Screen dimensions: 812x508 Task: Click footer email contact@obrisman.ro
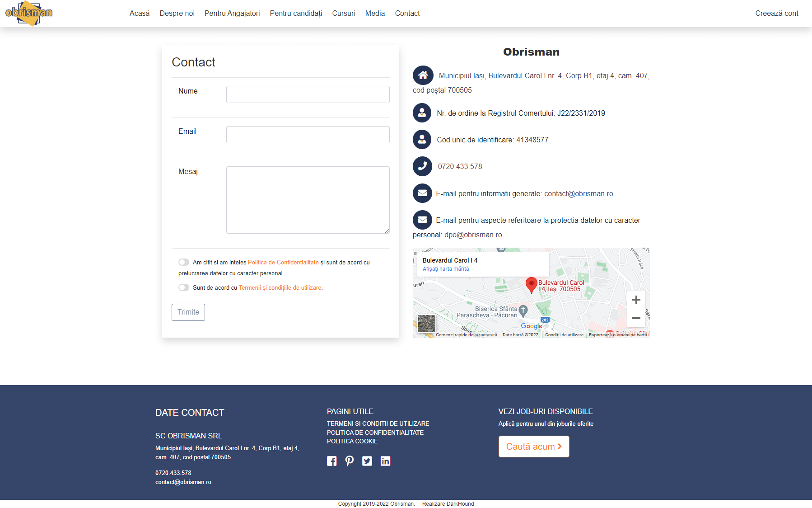pos(183,482)
